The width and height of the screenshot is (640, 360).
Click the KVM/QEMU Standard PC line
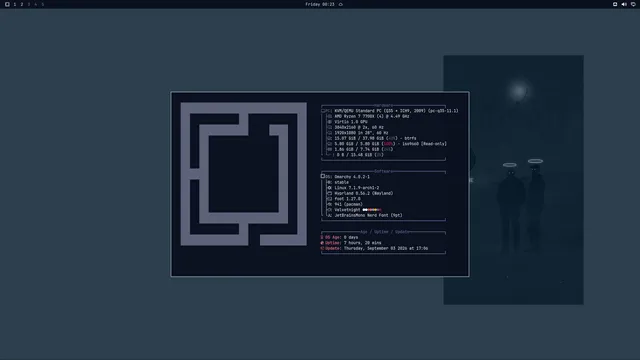click(x=396, y=111)
